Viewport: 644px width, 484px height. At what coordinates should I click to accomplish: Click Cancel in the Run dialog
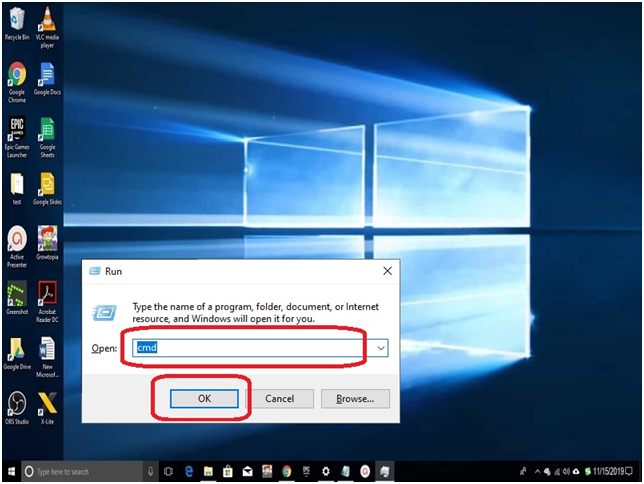[x=280, y=399]
